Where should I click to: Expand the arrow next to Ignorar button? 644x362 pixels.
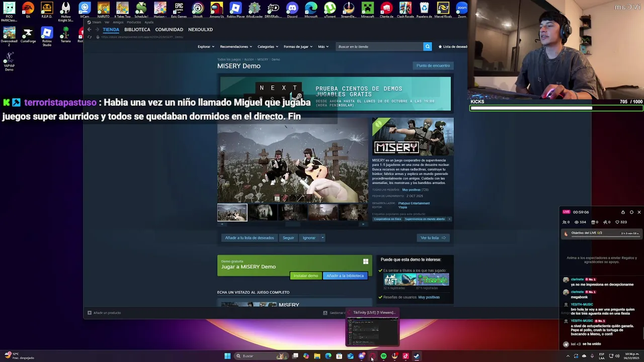pyautogui.click(x=323, y=238)
